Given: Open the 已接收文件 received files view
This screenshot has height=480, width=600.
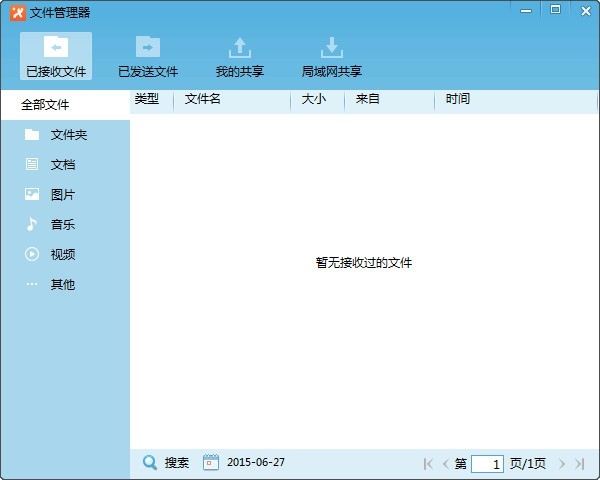Looking at the screenshot, I should point(56,56).
